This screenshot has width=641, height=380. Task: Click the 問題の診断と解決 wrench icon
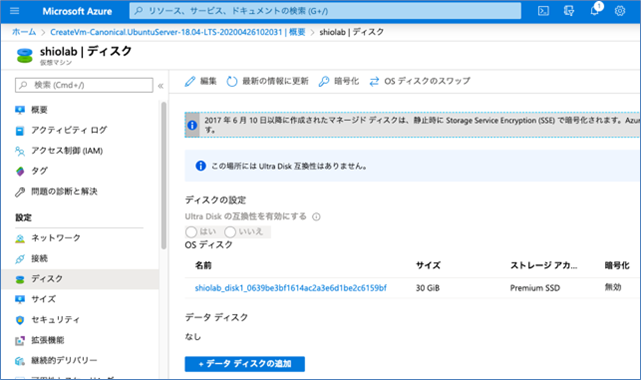tap(20, 192)
